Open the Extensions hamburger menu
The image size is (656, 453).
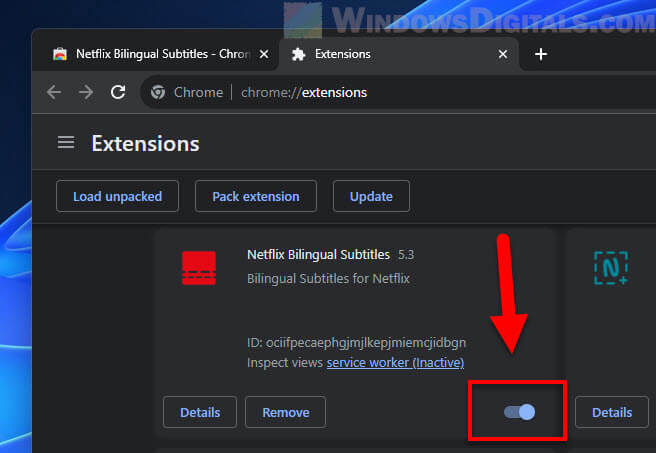pyautogui.click(x=66, y=143)
